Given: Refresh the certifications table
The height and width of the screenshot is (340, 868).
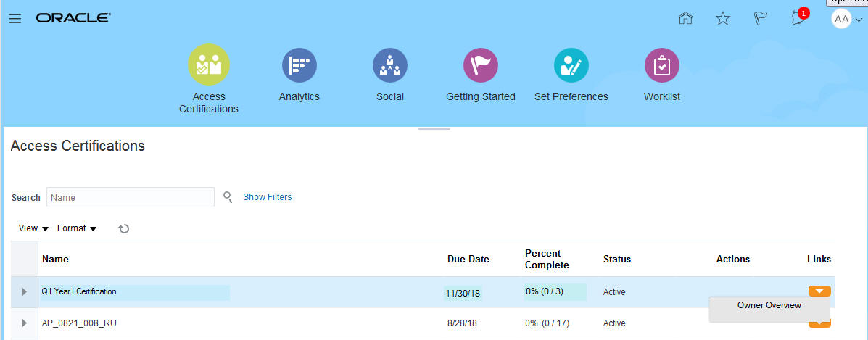Looking at the screenshot, I should [124, 228].
